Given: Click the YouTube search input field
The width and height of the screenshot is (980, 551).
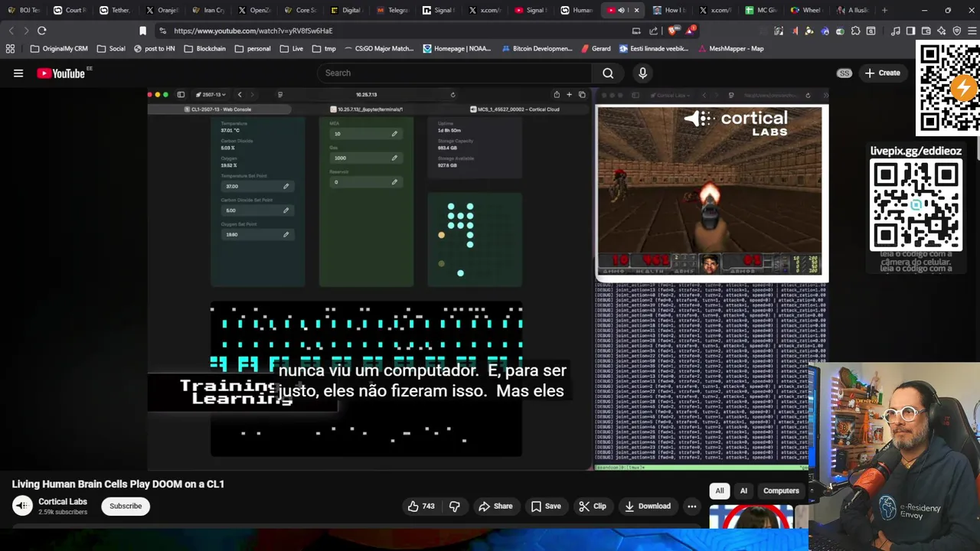Looking at the screenshot, I should click(x=454, y=73).
